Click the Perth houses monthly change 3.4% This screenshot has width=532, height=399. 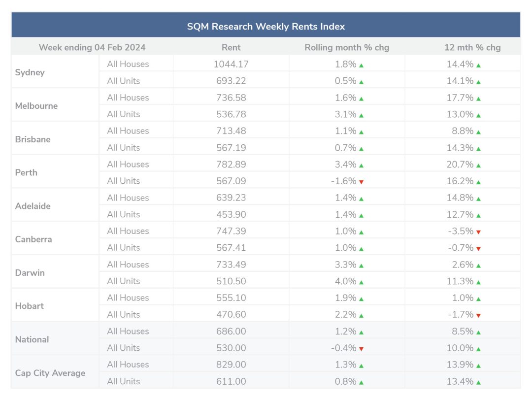click(x=345, y=164)
